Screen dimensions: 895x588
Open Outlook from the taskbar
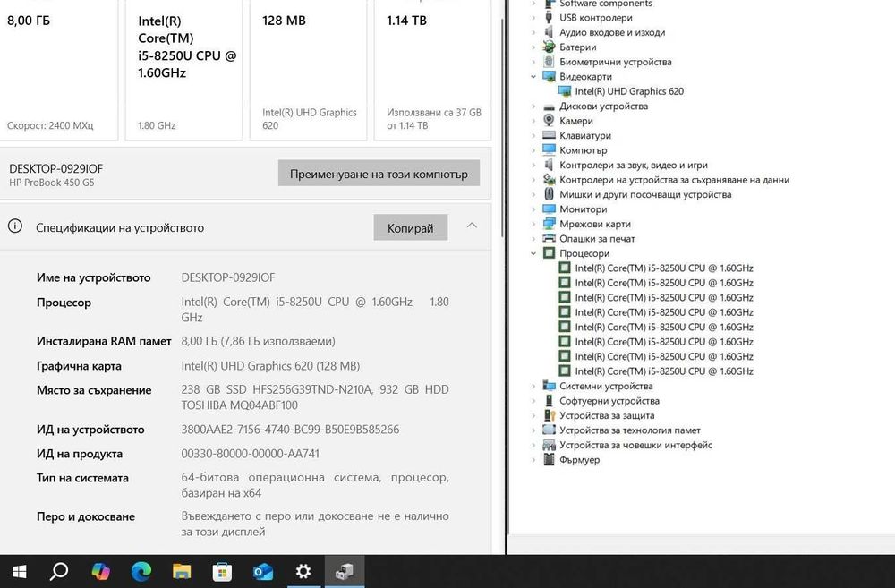(262, 571)
